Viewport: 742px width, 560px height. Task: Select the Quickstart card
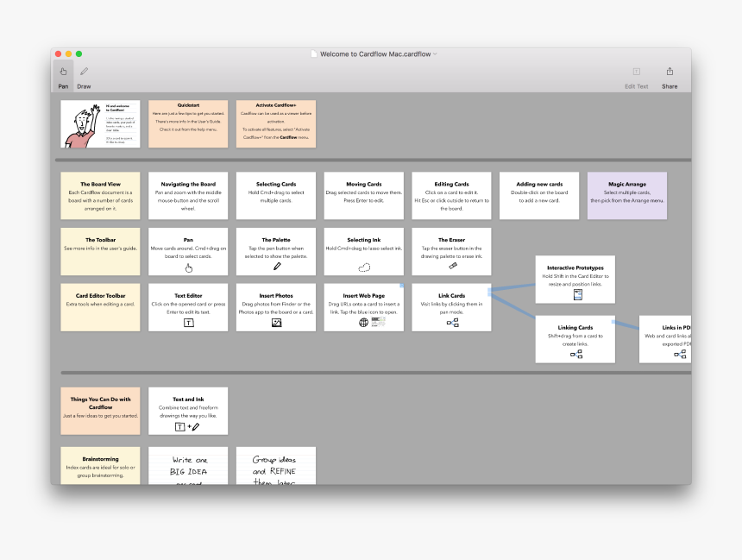tap(188, 124)
